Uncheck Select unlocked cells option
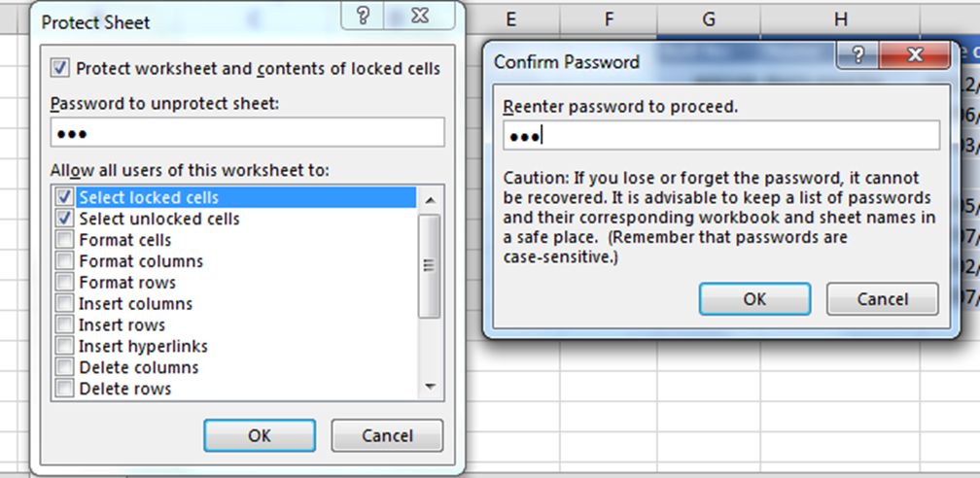The height and width of the screenshot is (478, 980). click(64, 219)
